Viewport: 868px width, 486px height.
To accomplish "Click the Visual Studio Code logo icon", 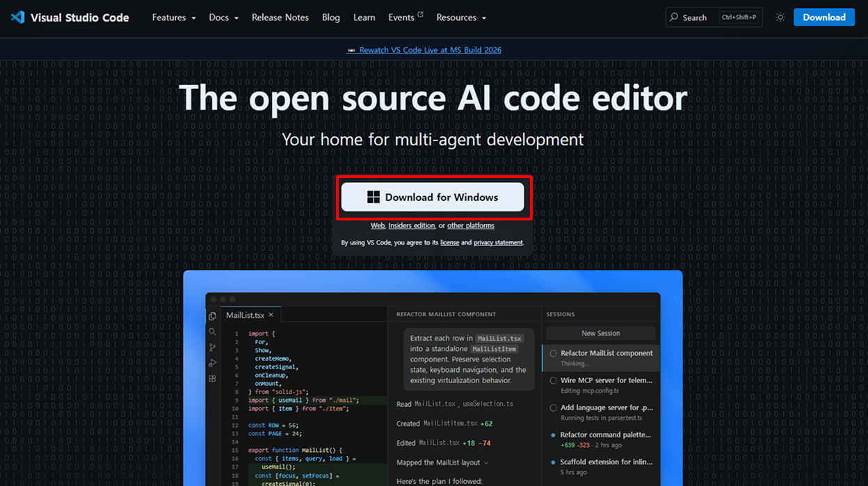I will click(x=17, y=17).
